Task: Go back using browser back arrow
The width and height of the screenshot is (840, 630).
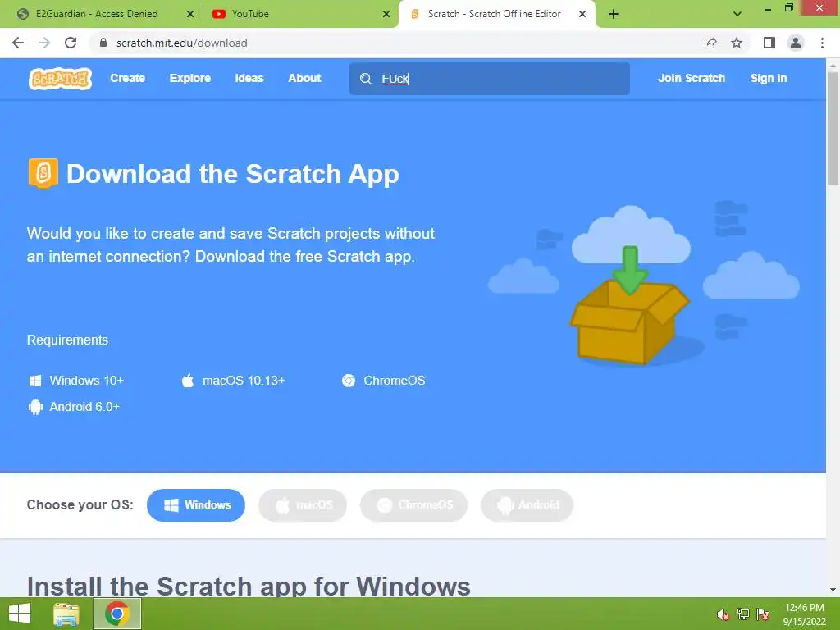Action: pos(18,43)
